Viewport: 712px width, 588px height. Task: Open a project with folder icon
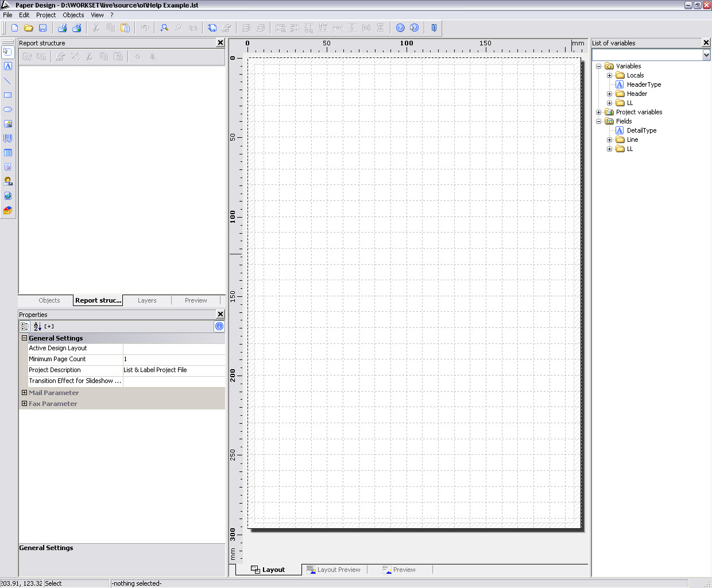[x=29, y=28]
